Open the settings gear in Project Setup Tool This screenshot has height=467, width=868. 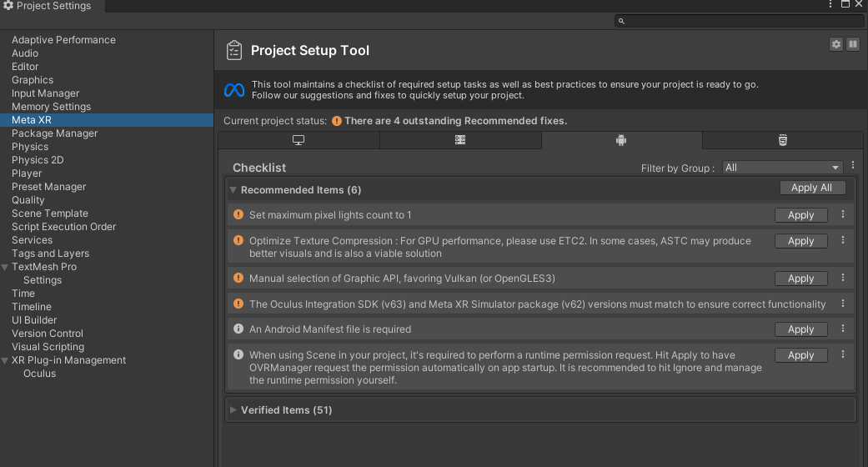[836, 44]
